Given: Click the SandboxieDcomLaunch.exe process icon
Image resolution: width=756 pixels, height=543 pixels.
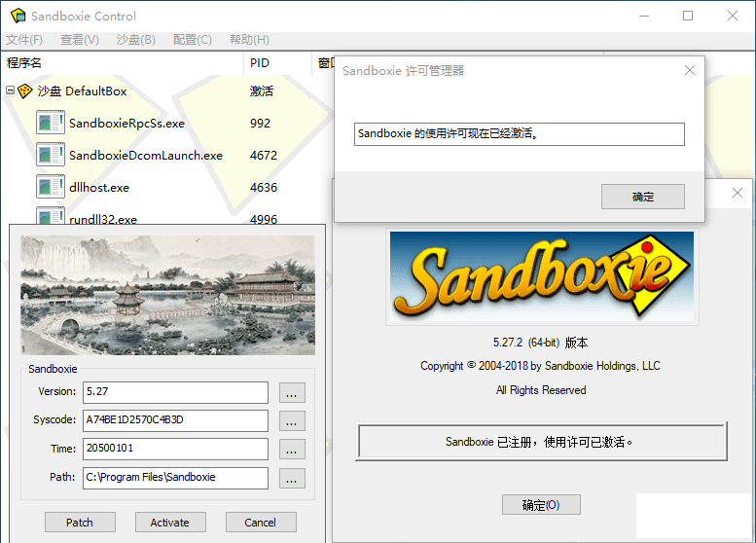Looking at the screenshot, I should tap(51, 155).
